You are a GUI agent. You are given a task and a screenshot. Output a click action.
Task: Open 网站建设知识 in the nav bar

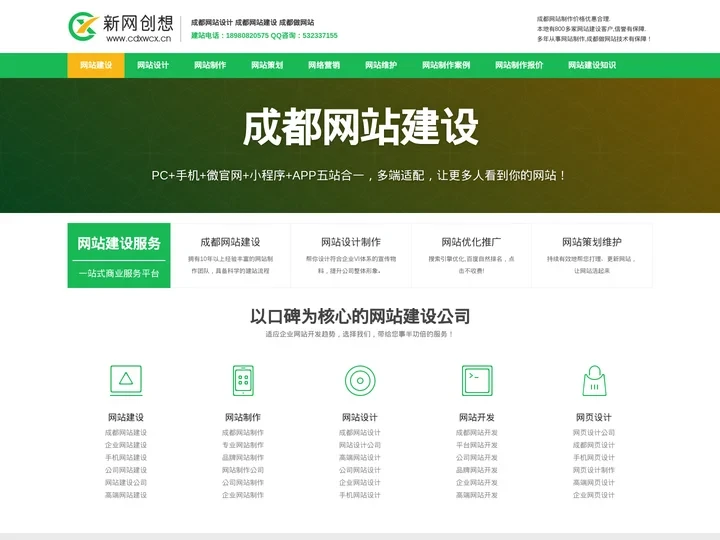tap(592, 65)
